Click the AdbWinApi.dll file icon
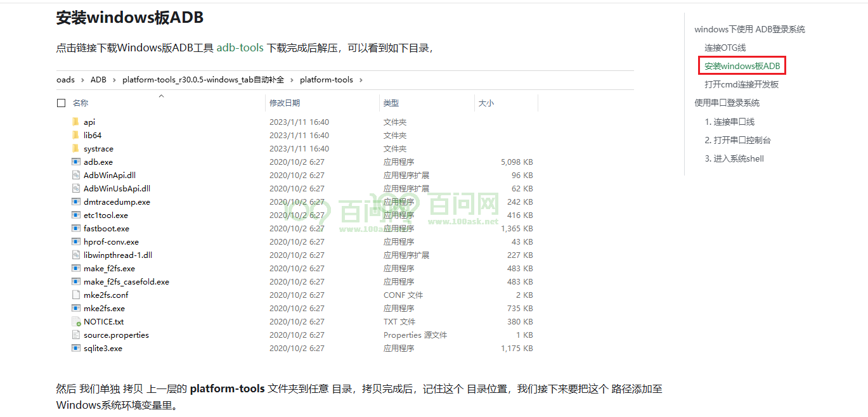Viewport: 868px width, 417px height. 75,176
